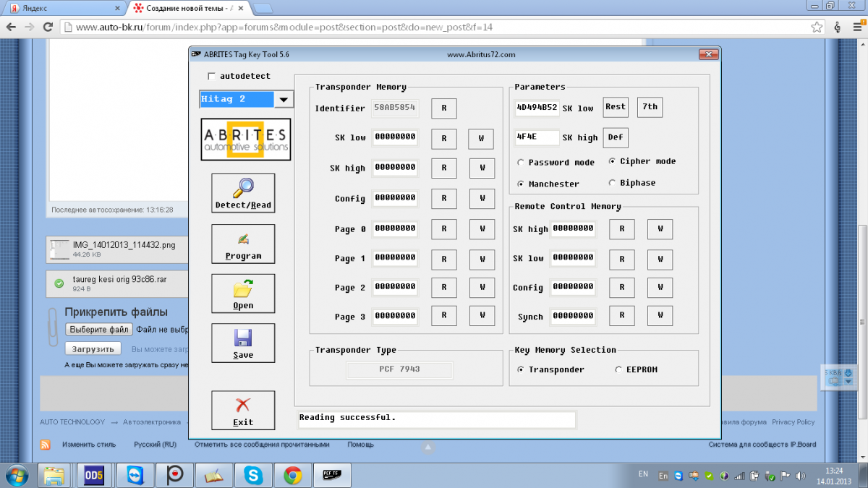Open the Изменить стиль style selector
The height and width of the screenshot is (488, 868).
[89, 445]
